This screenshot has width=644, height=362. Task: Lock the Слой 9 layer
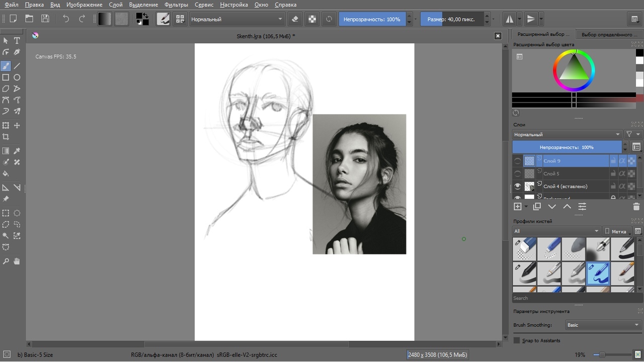pyautogui.click(x=613, y=161)
